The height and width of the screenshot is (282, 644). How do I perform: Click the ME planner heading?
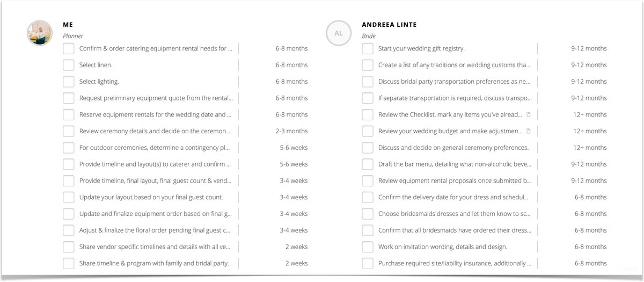pyautogui.click(x=68, y=25)
